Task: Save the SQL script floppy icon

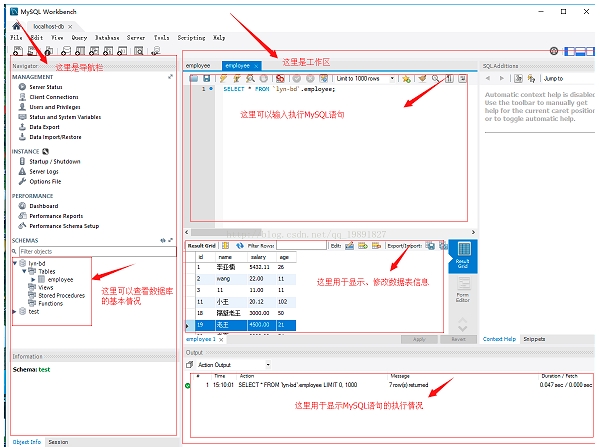Action: 207,78
